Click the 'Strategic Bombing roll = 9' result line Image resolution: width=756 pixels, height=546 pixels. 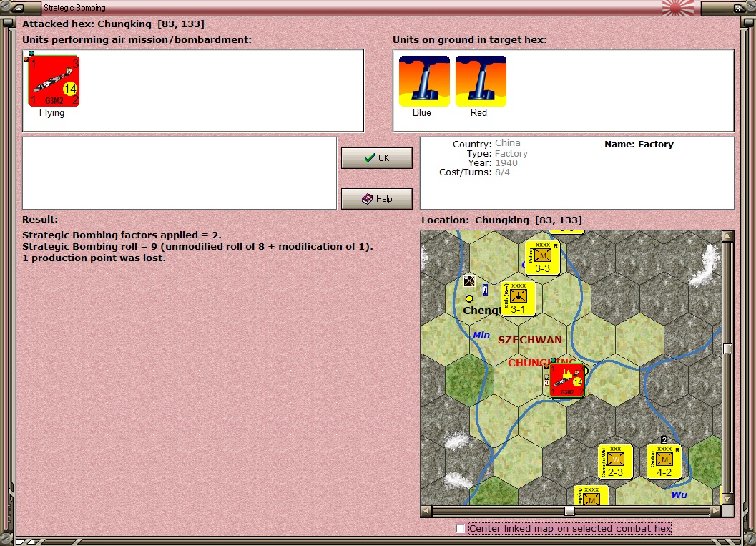tap(197, 246)
